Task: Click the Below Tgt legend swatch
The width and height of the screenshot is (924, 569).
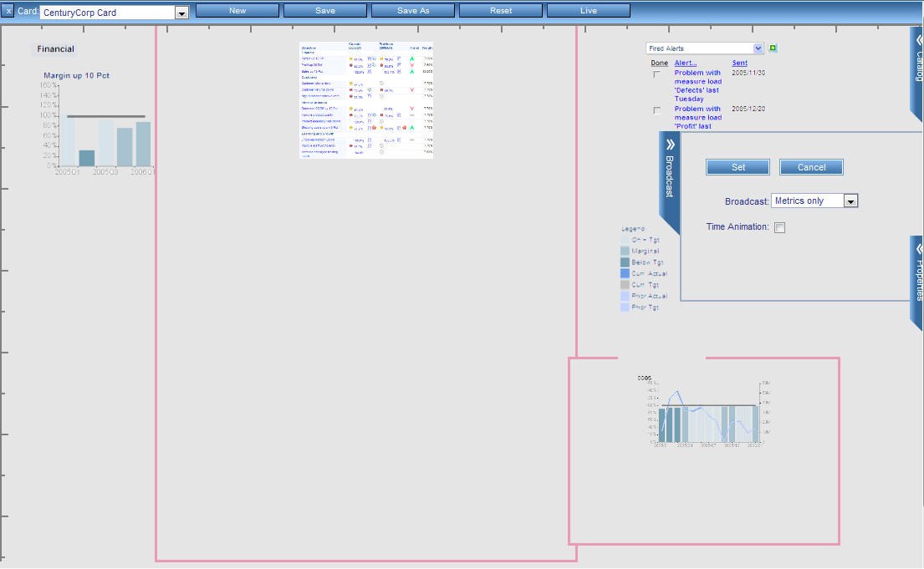Action: coord(625,262)
